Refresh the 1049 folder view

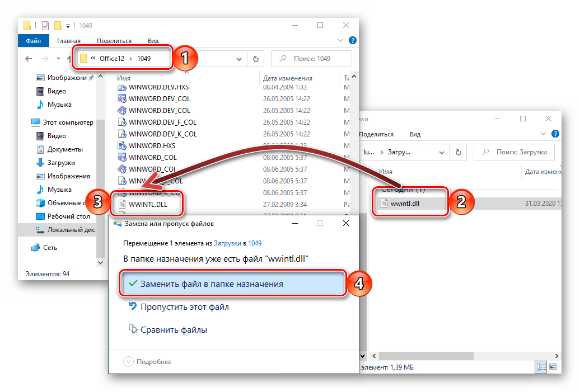tap(256, 59)
